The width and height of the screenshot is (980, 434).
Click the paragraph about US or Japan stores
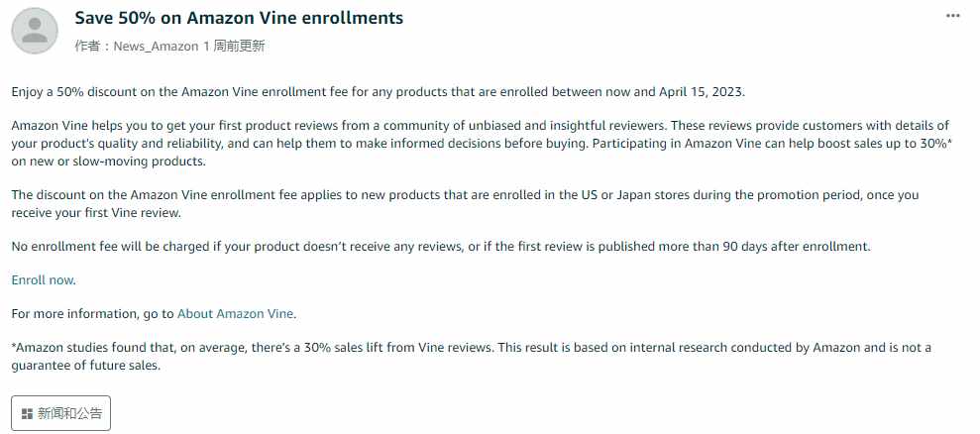(x=465, y=203)
